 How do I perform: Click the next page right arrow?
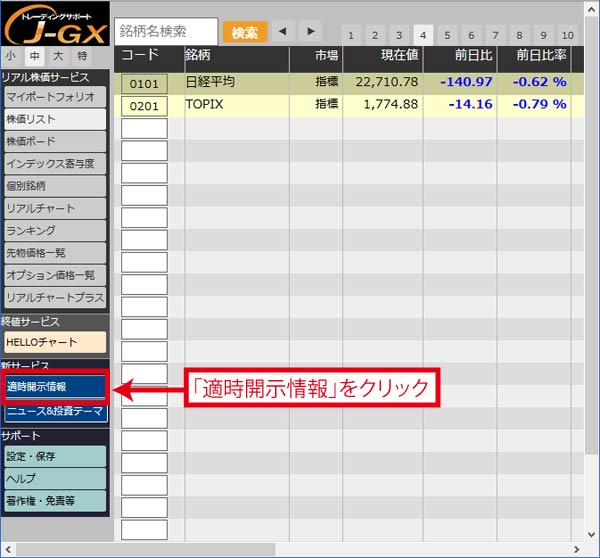pos(311,32)
